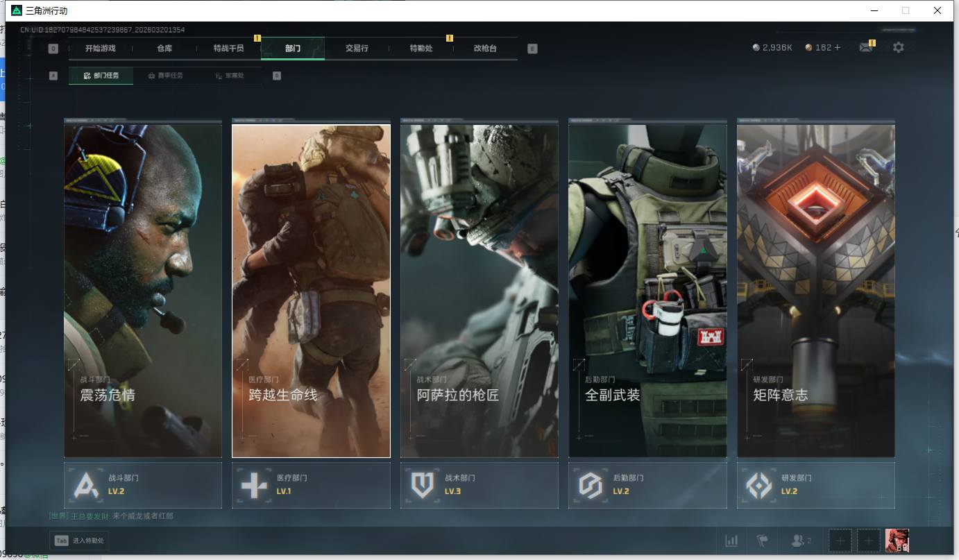Click the 战斗部门 LV.2 badge
This screenshot has width=959, height=560.
142,485
